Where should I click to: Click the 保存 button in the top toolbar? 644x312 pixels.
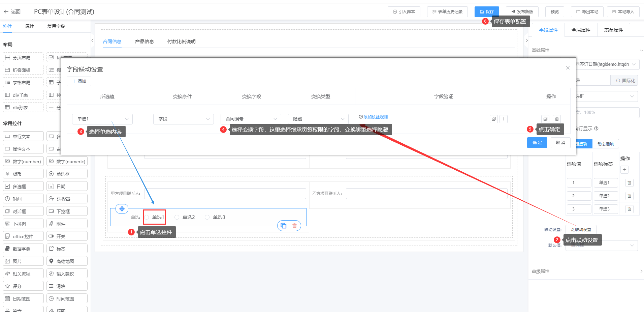487,12
